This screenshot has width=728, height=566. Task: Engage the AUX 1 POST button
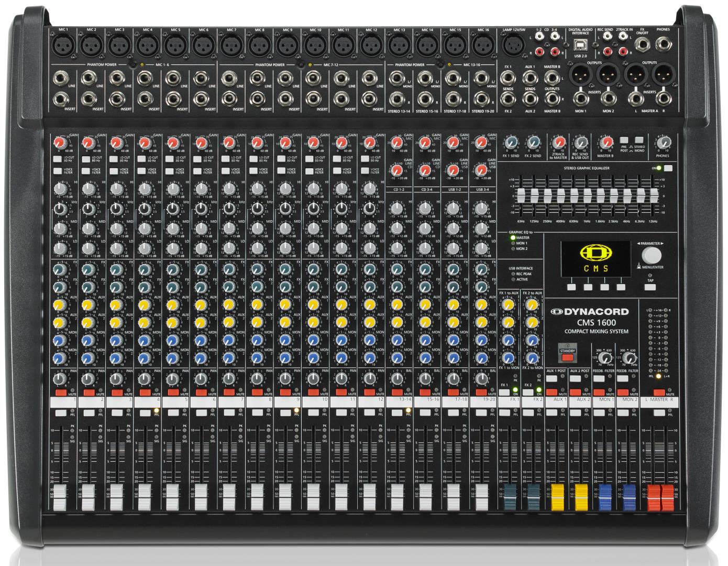pyautogui.click(x=551, y=378)
